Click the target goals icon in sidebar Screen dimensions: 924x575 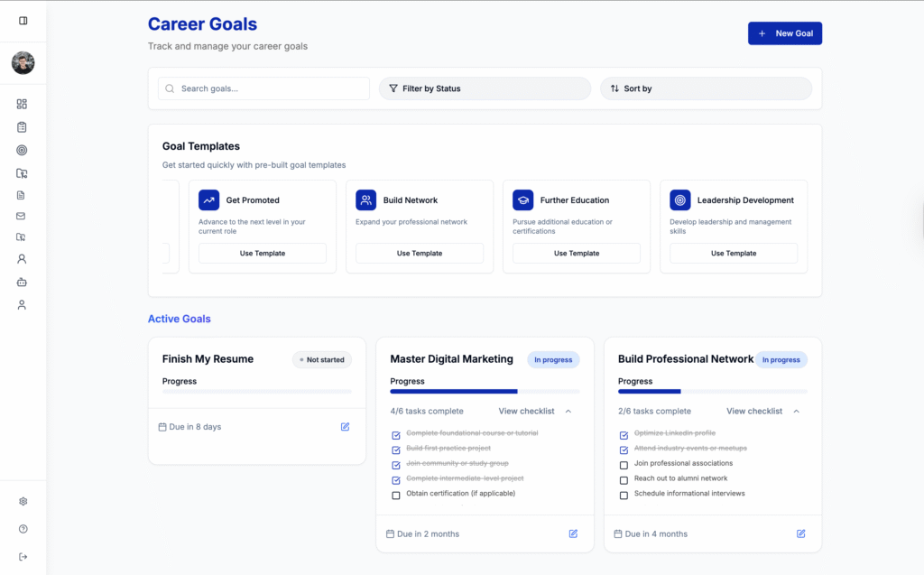click(23, 150)
